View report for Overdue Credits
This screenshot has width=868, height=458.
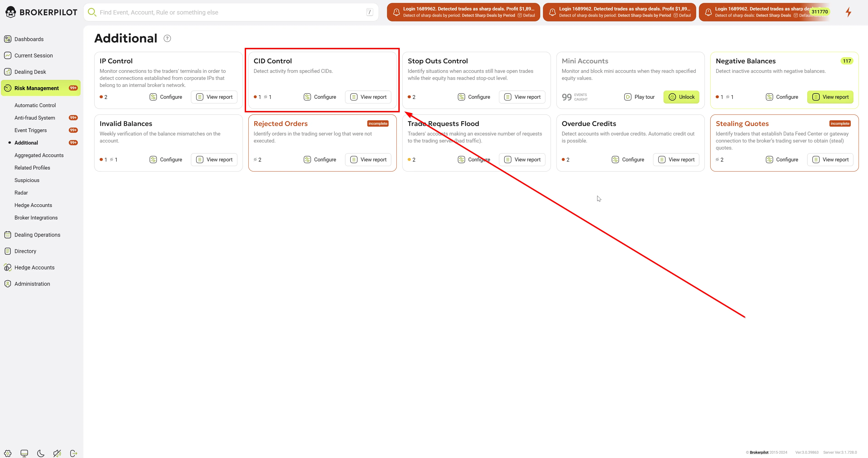(x=676, y=160)
